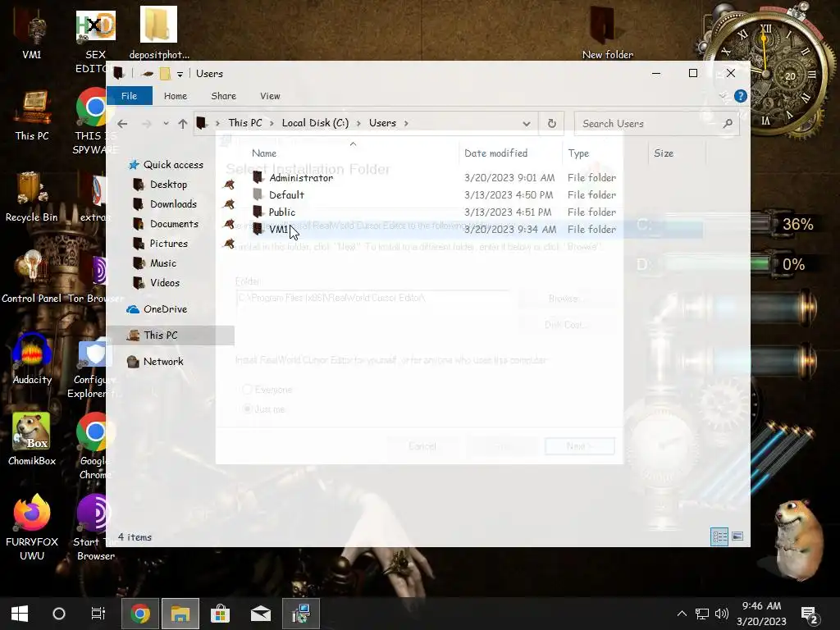Switch to File Explorer taskbar button
840x630 pixels.
click(180, 614)
